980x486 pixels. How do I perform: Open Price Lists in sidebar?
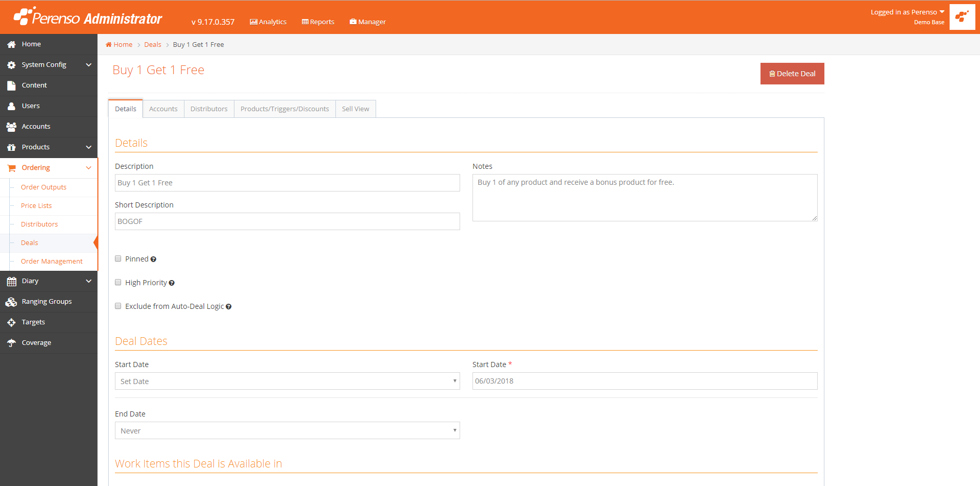(37, 206)
